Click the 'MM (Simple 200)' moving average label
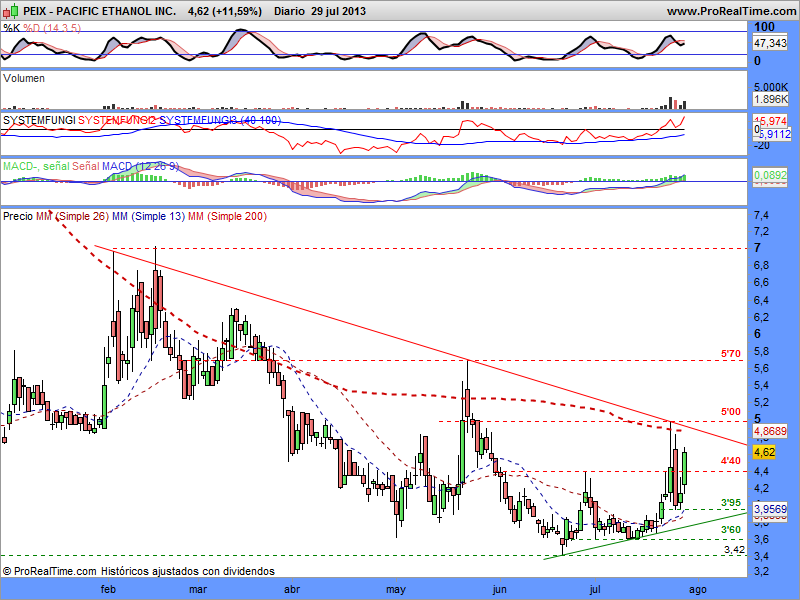The width and height of the screenshot is (800, 600). click(227, 216)
